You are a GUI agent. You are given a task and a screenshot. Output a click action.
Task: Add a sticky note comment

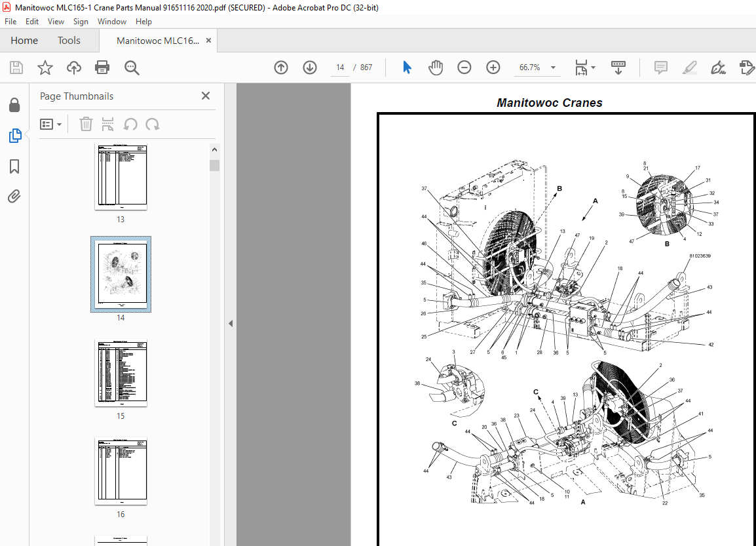pyautogui.click(x=660, y=68)
